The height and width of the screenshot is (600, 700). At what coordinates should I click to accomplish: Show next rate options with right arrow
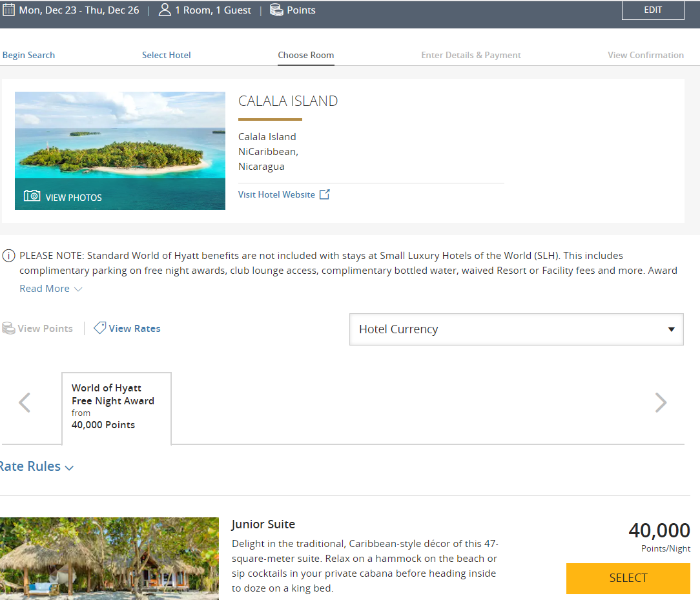660,402
